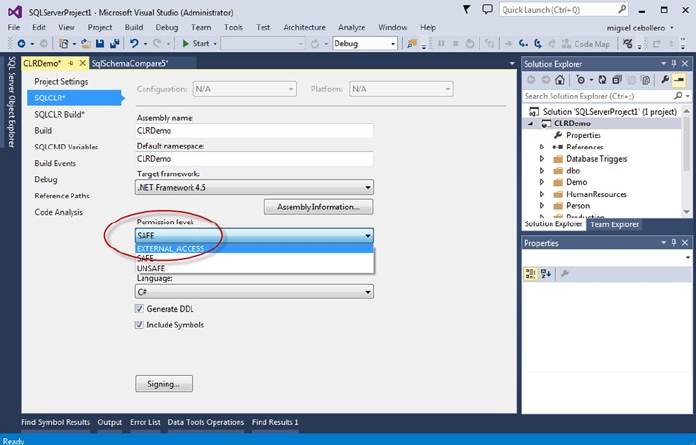Click the Assembly Information button
This screenshot has width=696, height=445.
coord(318,207)
